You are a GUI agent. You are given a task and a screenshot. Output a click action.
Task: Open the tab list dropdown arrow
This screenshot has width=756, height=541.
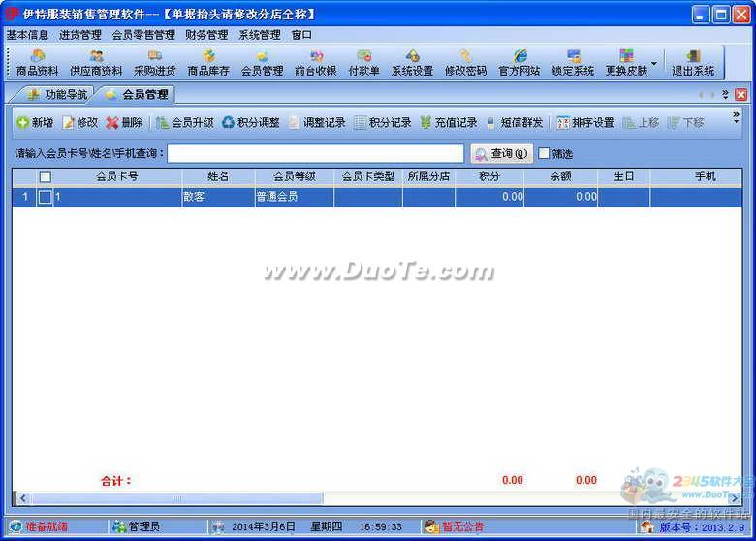(725, 94)
